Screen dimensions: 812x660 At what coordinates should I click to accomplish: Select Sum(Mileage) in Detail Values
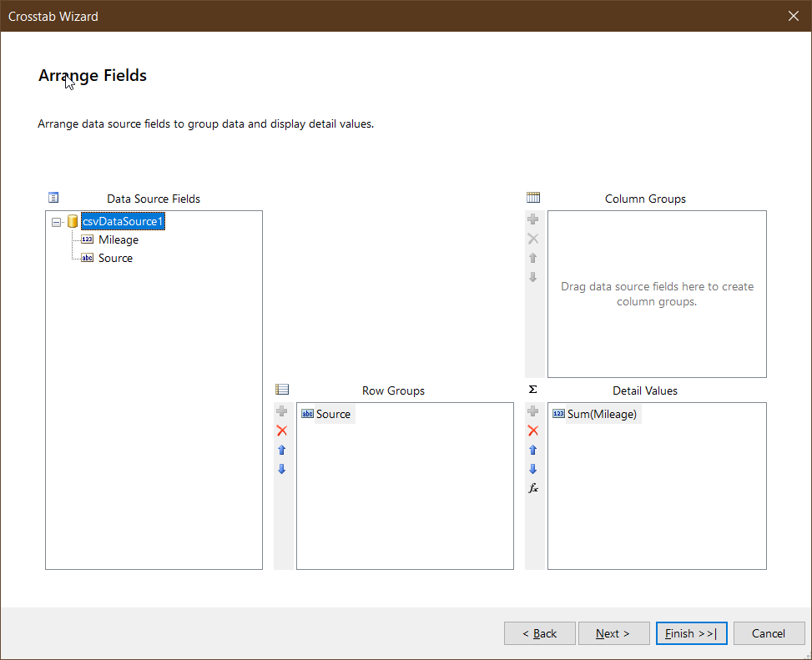click(x=602, y=414)
